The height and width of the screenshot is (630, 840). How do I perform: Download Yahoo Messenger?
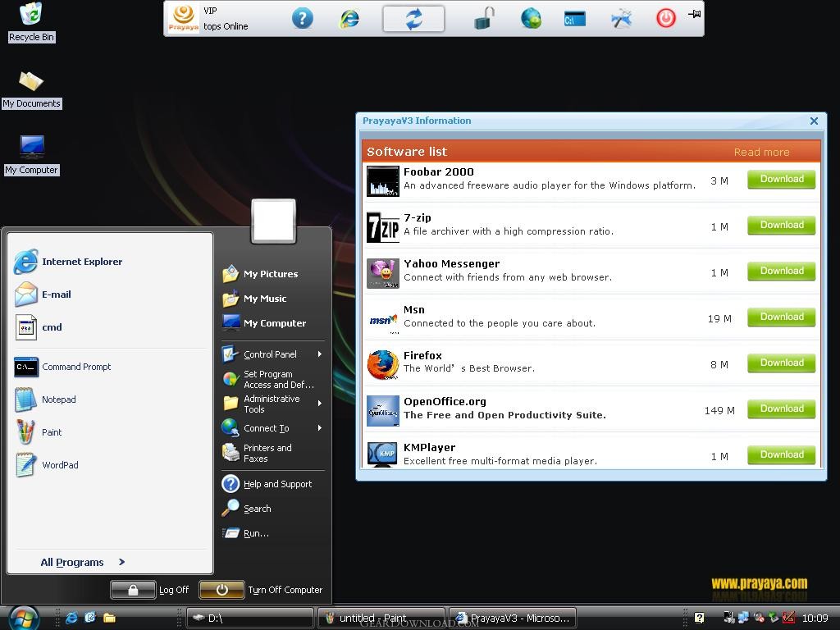tap(781, 271)
